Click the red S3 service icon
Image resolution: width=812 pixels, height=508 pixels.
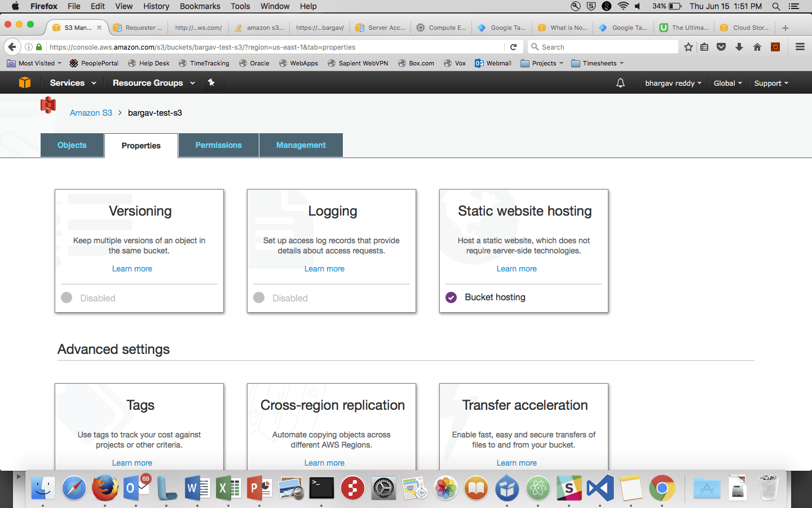tap(48, 105)
